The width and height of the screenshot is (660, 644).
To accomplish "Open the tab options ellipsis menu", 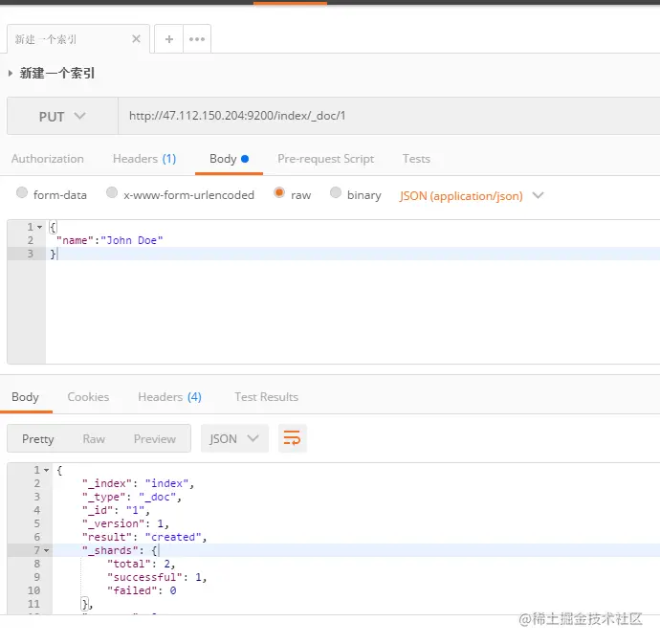I will tap(197, 39).
